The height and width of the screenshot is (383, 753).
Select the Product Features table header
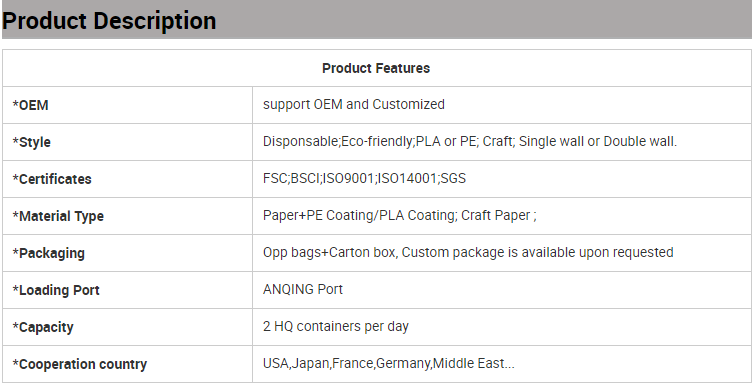(x=376, y=68)
